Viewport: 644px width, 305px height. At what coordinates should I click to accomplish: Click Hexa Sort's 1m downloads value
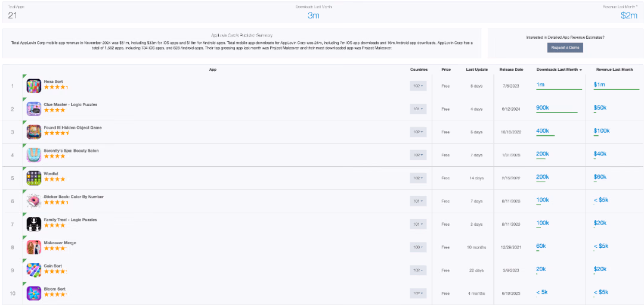coord(540,85)
